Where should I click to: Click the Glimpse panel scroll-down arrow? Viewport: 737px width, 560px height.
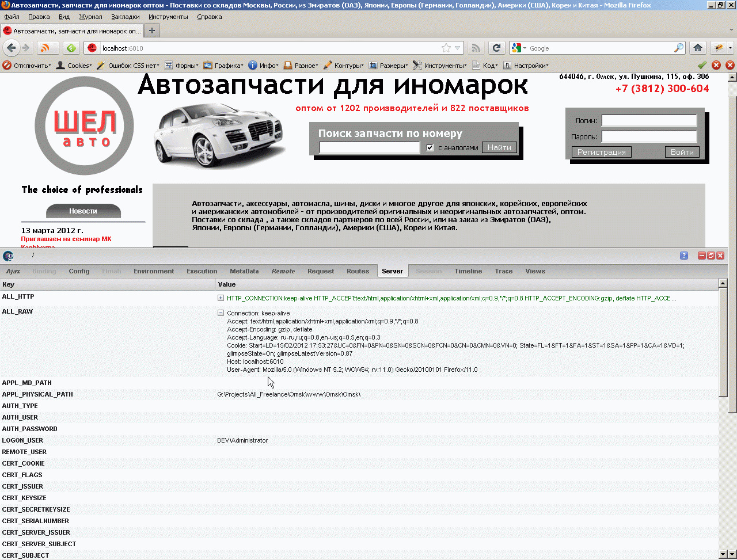(723, 554)
